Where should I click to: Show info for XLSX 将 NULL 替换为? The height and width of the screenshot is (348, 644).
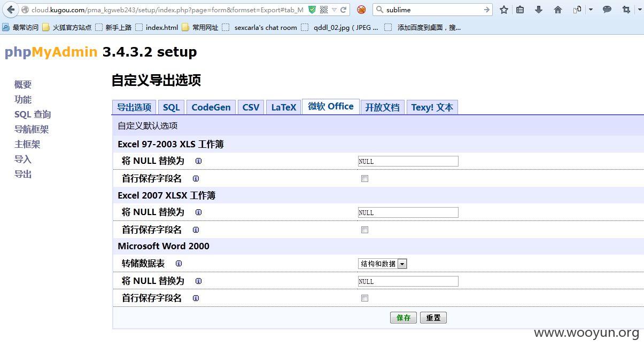(198, 212)
